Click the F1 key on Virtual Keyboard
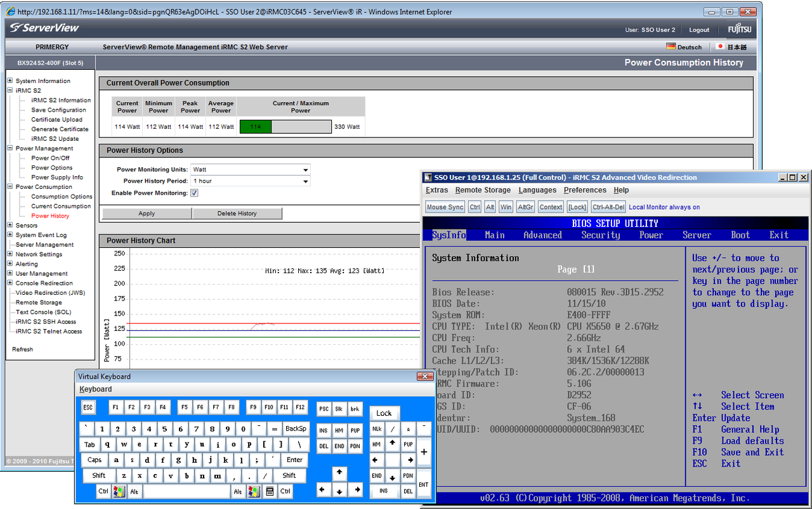This screenshot has width=812, height=509. click(x=115, y=407)
